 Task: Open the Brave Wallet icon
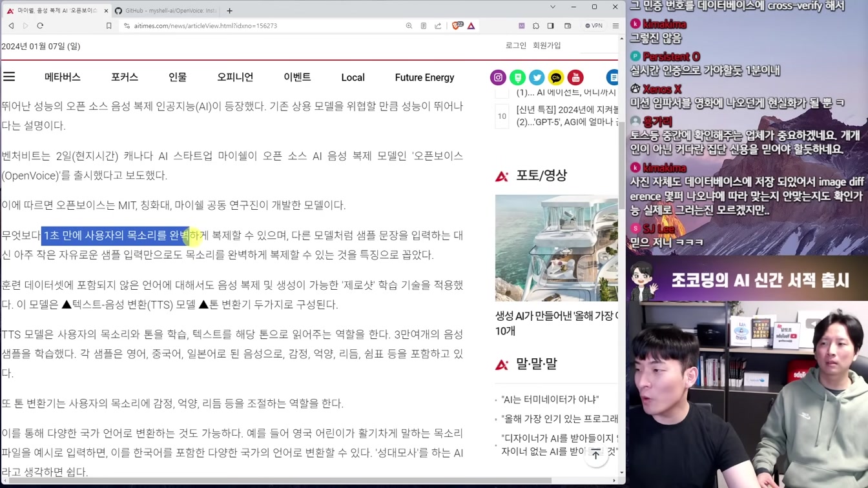(x=568, y=26)
